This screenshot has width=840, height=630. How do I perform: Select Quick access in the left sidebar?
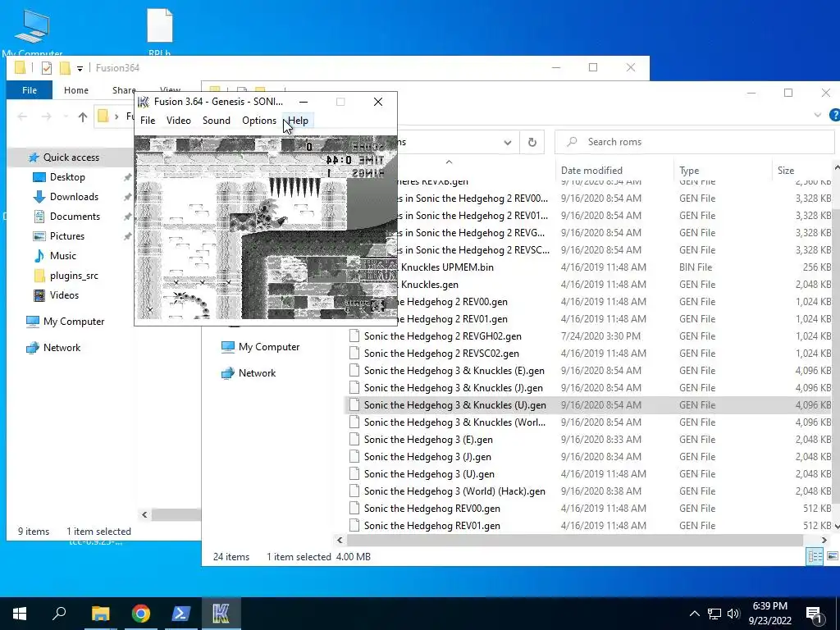tap(71, 157)
